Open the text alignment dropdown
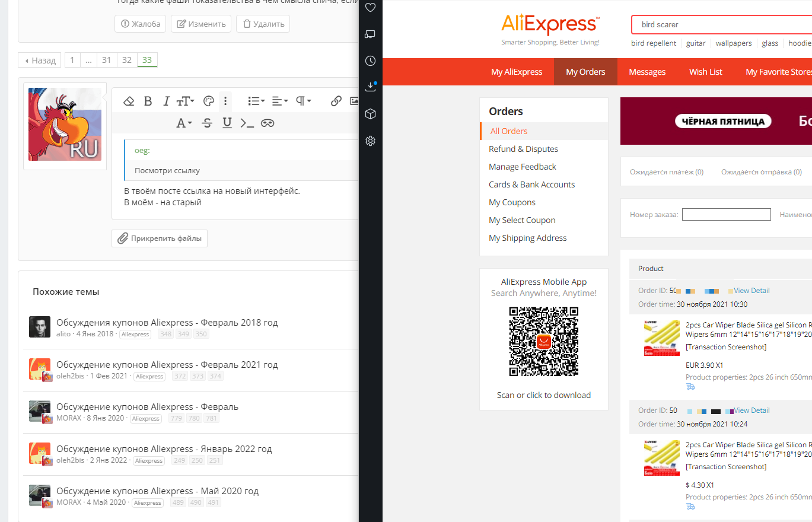This screenshot has width=812, height=522. coord(280,101)
